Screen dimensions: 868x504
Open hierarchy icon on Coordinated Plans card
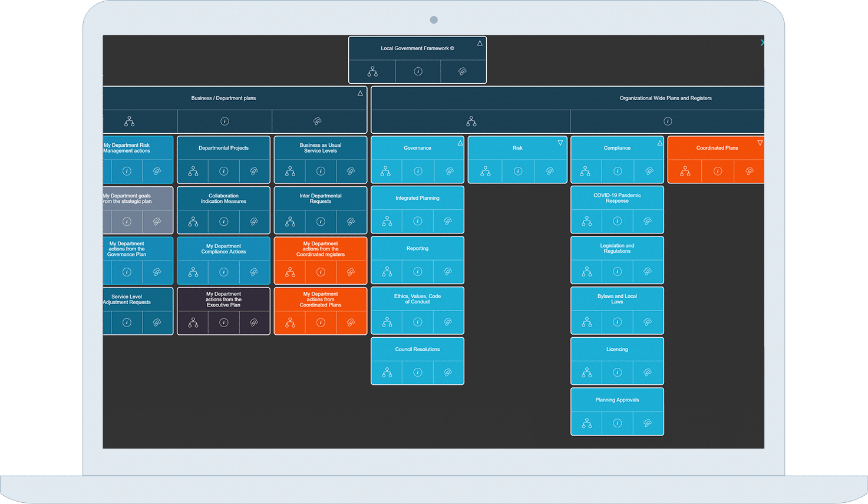tap(685, 172)
